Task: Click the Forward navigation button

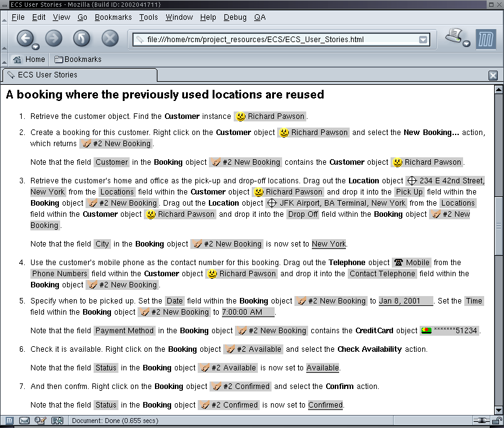Action: pos(53,38)
